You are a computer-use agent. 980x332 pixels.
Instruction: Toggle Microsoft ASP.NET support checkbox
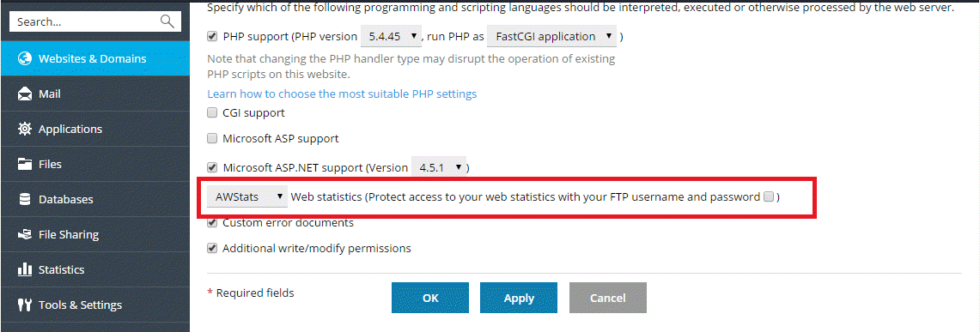[212, 167]
